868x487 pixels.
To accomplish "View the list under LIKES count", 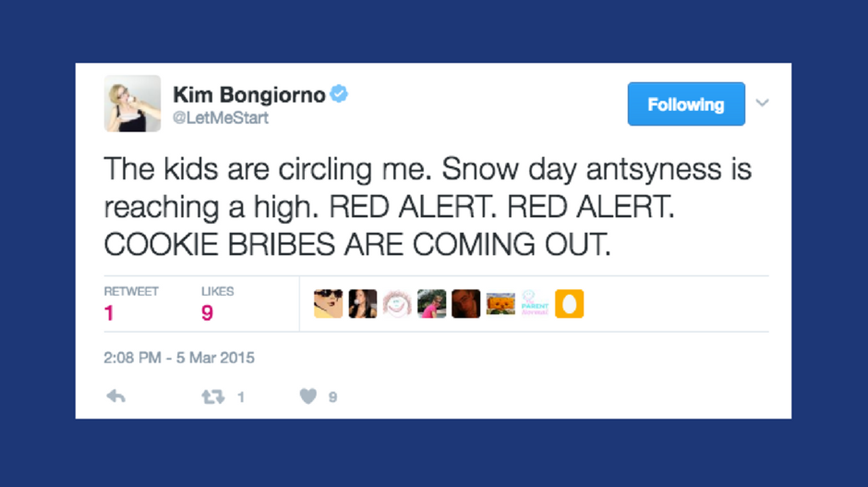I will pos(207,313).
